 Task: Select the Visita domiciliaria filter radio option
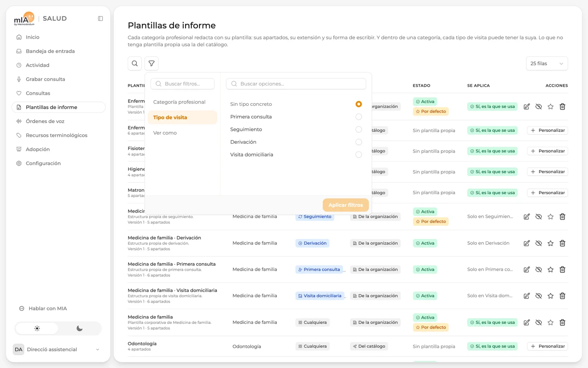359,155
